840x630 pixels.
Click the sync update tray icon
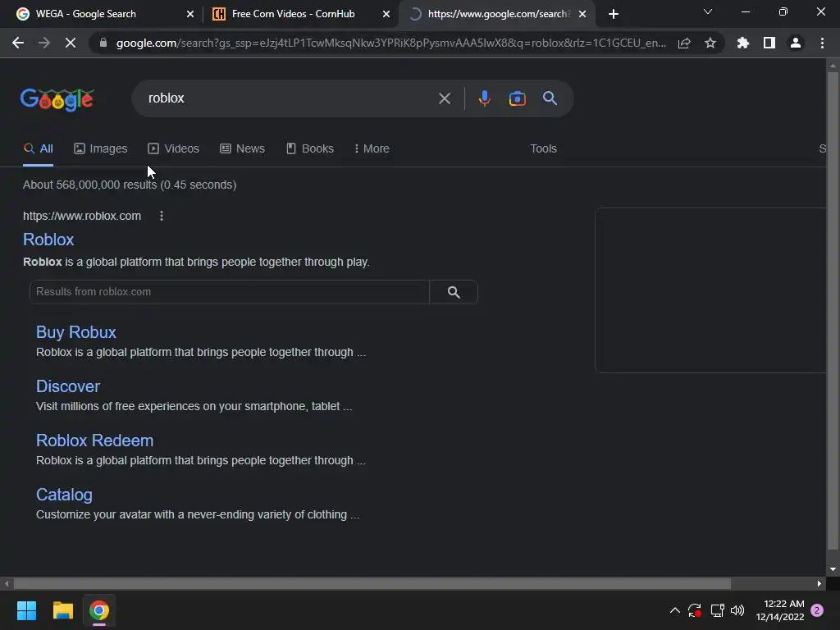pos(695,610)
